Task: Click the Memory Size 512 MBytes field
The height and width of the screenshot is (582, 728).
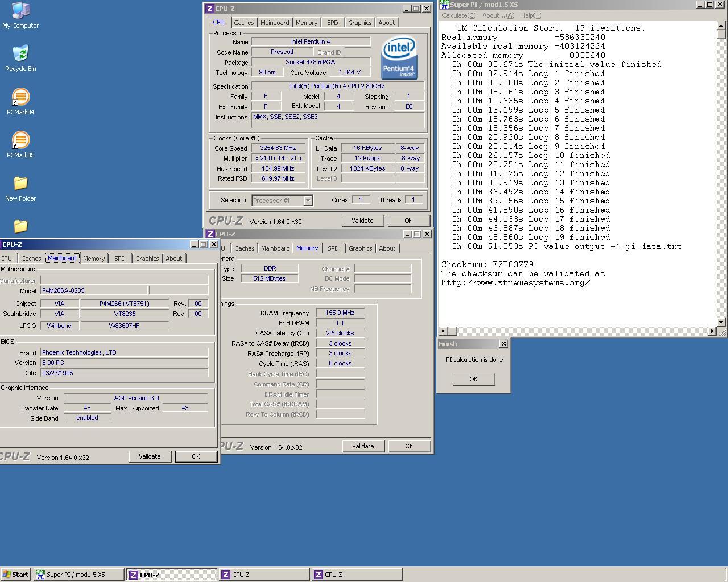Action: [269, 279]
